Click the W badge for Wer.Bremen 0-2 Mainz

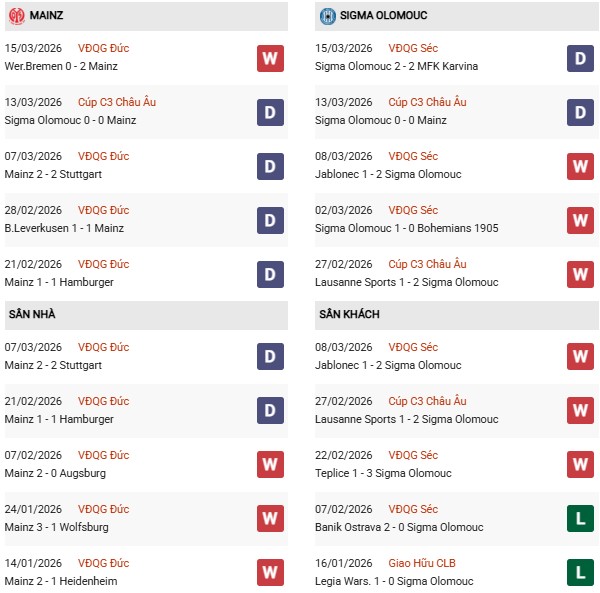[x=270, y=58]
